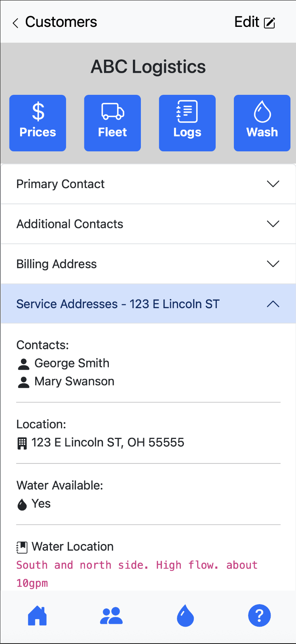
Task: Open help via question mark icon
Action: tap(259, 616)
